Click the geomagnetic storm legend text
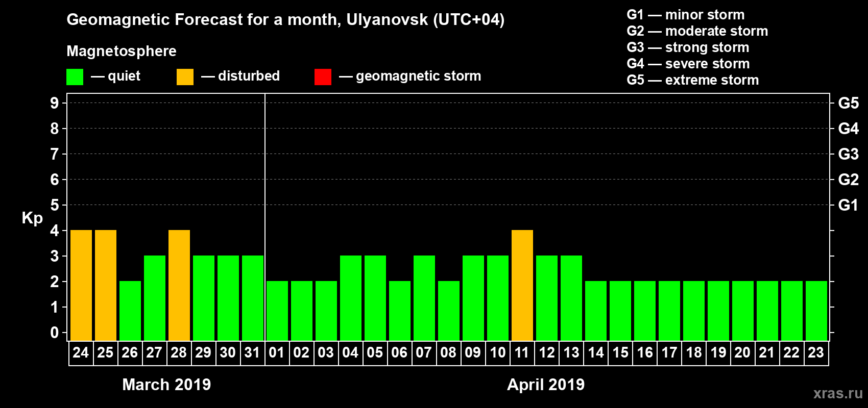The width and height of the screenshot is (868, 408). click(419, 76)
